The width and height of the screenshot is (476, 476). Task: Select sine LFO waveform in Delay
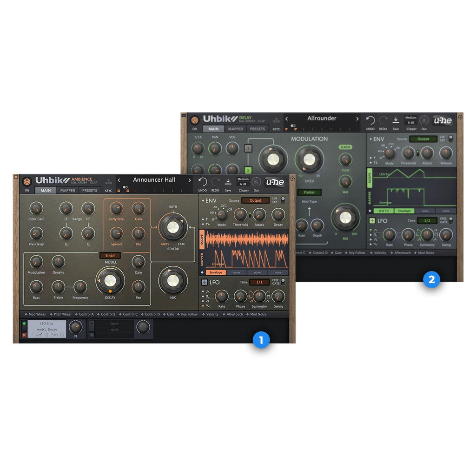tap(376, 244)
